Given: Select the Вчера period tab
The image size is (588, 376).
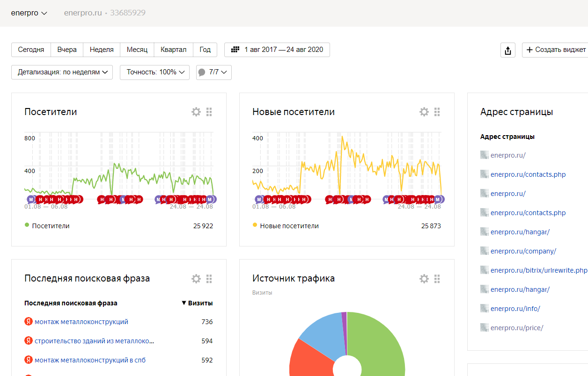Looking at the screenshot, I should pyautogui.click(x=67, y=50).
